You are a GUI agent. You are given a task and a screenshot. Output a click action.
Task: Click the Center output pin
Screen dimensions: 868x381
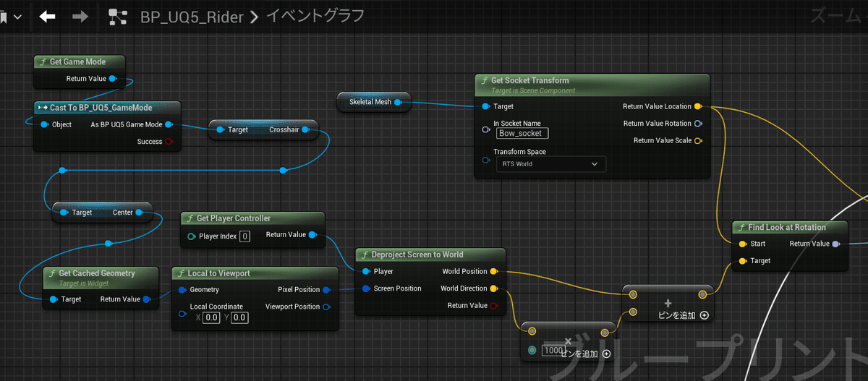pos(139,213)
